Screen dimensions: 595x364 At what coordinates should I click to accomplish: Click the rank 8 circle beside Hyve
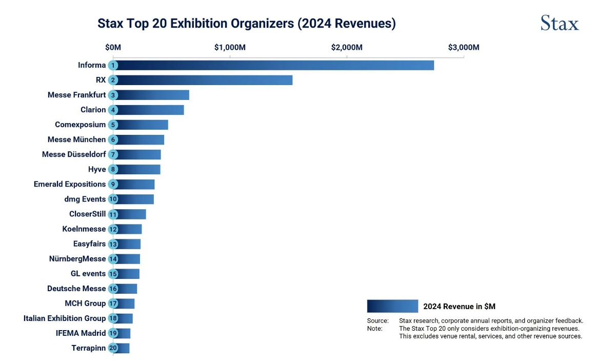[x=113, y=169]
